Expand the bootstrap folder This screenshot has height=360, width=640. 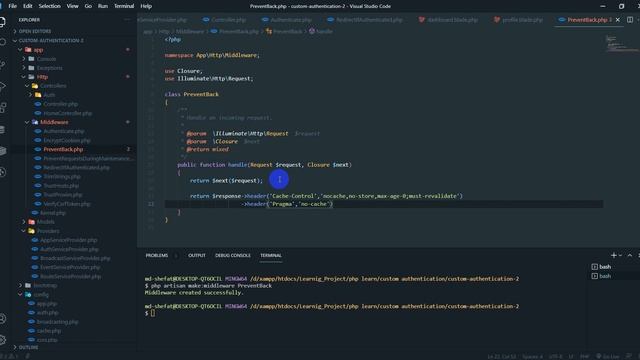click(x=45, y=285)
